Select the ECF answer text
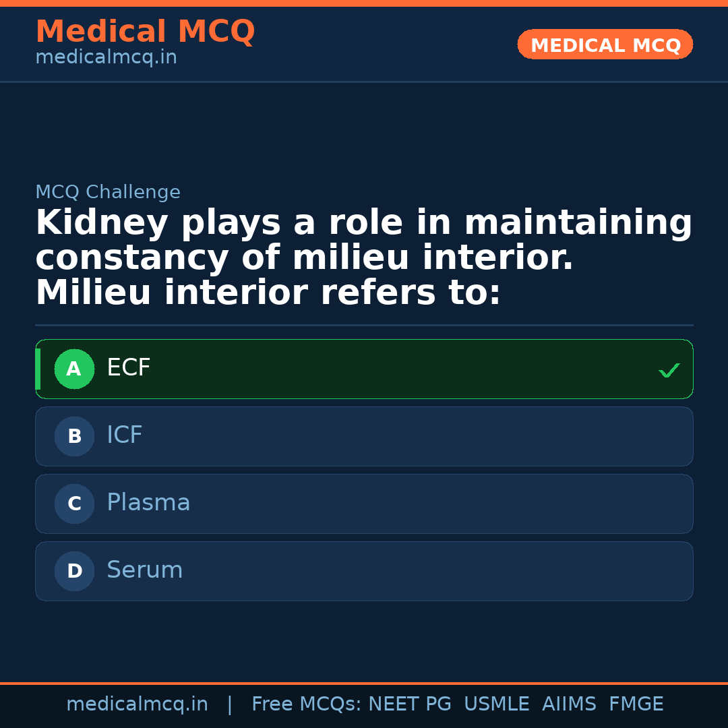The width and height of the screenshot is (728, 728). coord(129,368)
